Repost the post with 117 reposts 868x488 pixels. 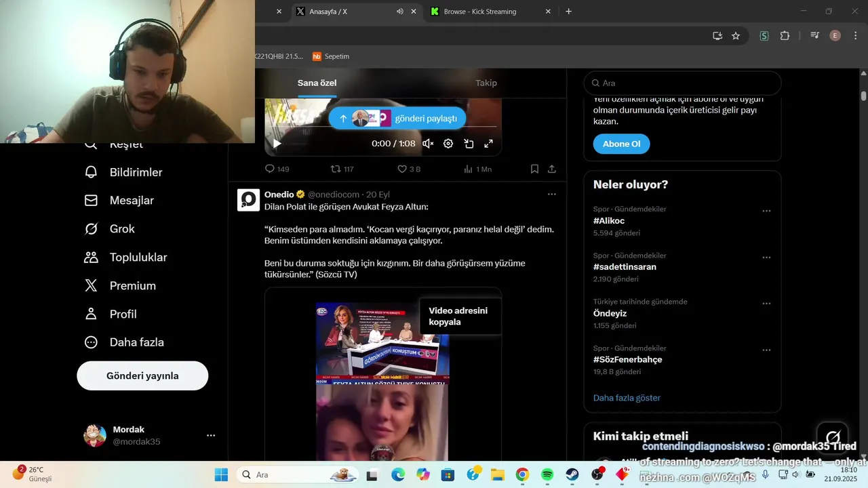pos(342,169)
